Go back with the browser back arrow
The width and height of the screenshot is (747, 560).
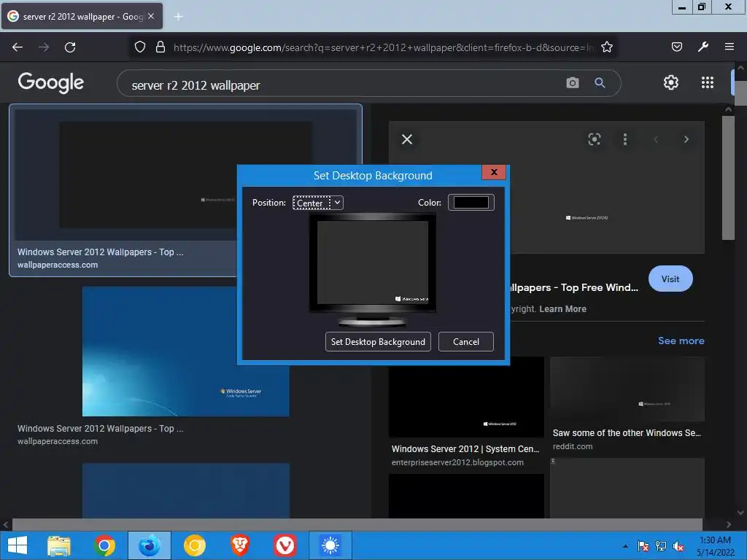[x=18, y=47]
